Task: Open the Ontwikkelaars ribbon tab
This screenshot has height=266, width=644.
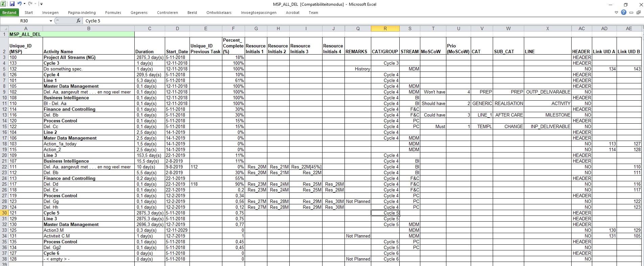Action: pyautogui.click(x=219, y=13)
